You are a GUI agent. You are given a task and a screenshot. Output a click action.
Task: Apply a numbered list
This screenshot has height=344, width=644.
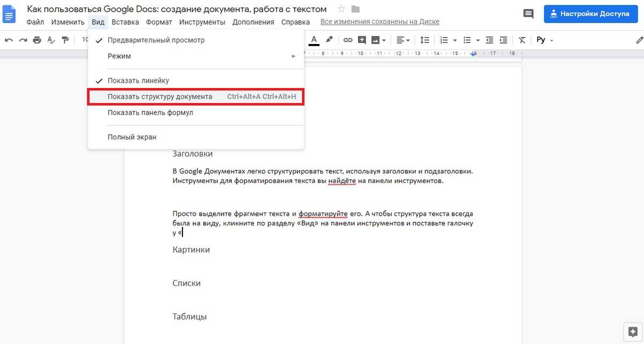(x=444, y=40)
